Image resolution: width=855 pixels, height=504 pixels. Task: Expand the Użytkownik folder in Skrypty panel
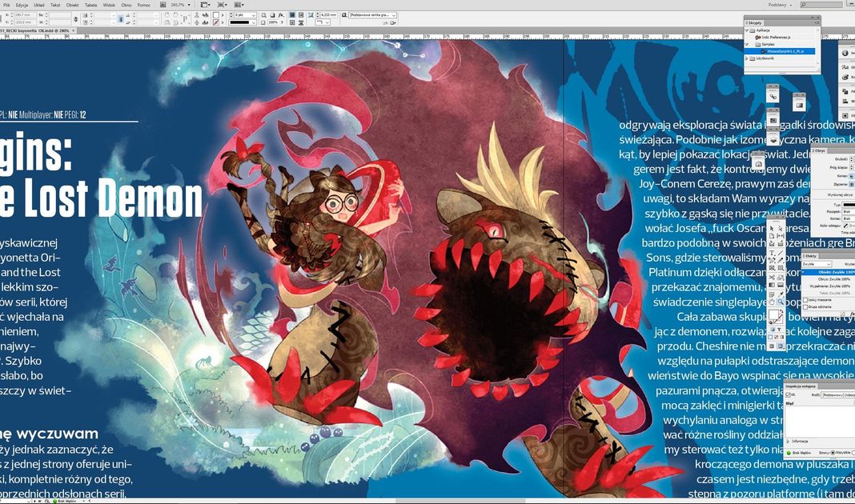pos(747,58)
